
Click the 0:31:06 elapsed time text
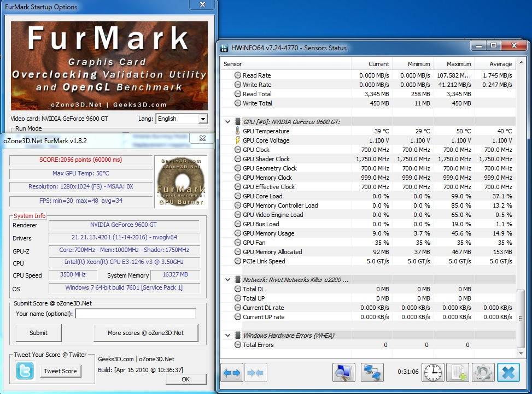coord(408,372)
